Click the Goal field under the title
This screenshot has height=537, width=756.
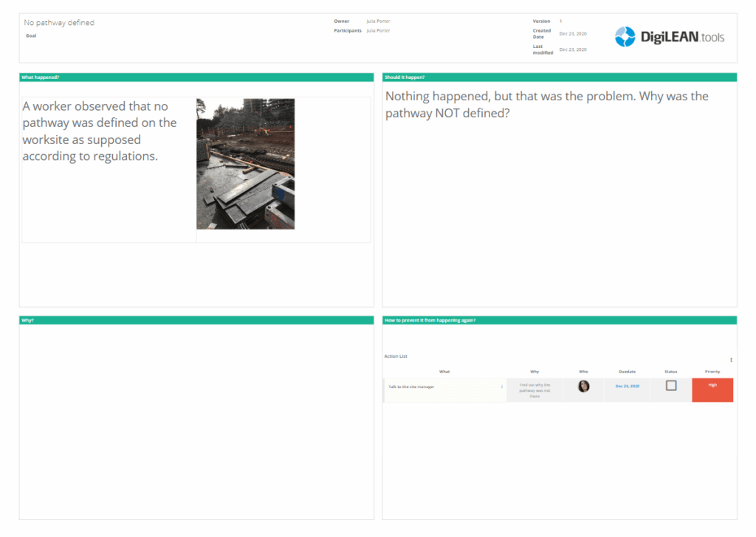point(30,35)
